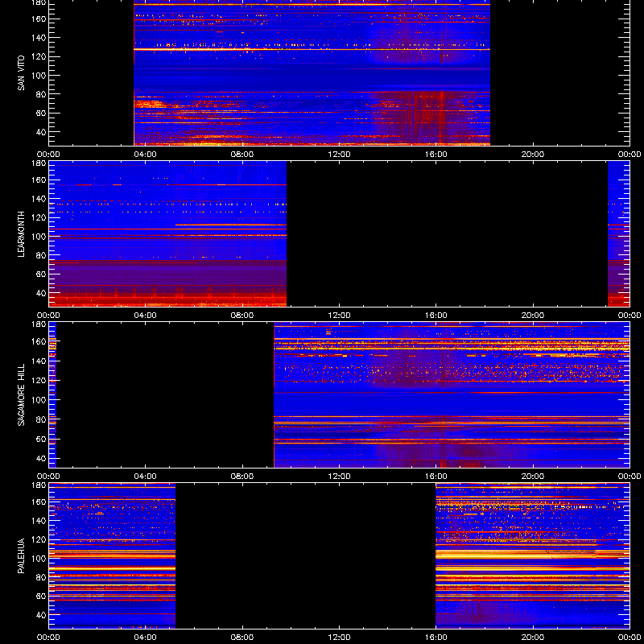The width and height of the screenshot is (644, 644).
Task: Click the 120 frequency tick on Palehua axis
Action: 39,539
